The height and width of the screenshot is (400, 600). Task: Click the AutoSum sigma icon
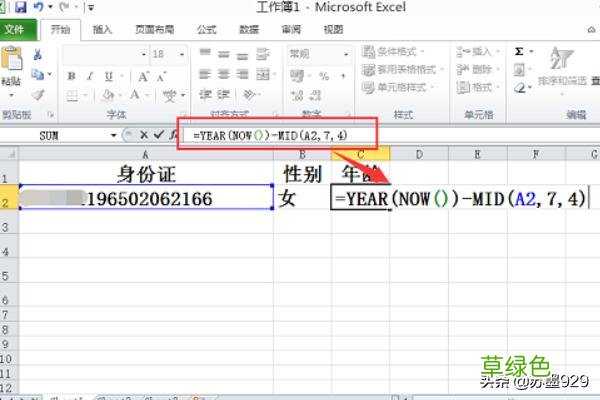(x=519, y=51)
